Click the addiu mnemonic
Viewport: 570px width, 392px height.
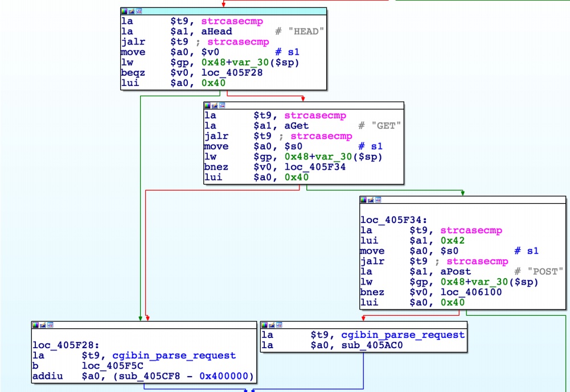click(x=47, y=377)
